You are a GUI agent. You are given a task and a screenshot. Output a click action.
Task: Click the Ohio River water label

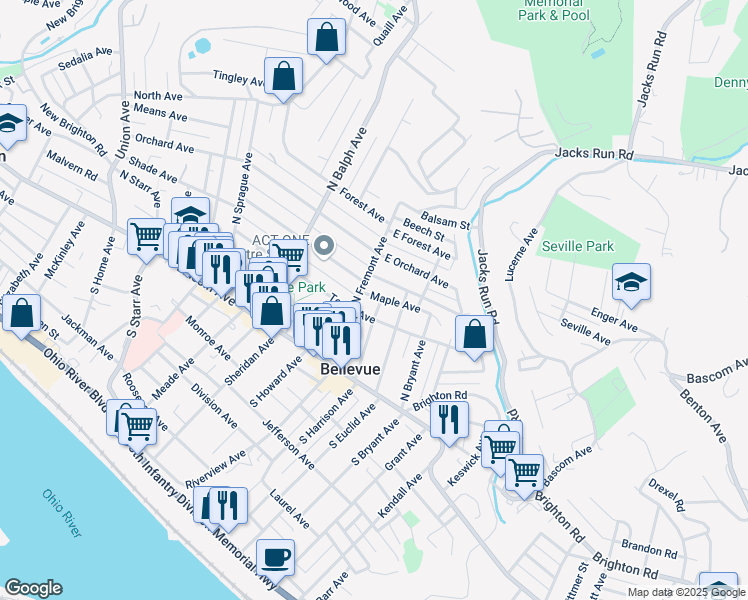coord(62,513)
